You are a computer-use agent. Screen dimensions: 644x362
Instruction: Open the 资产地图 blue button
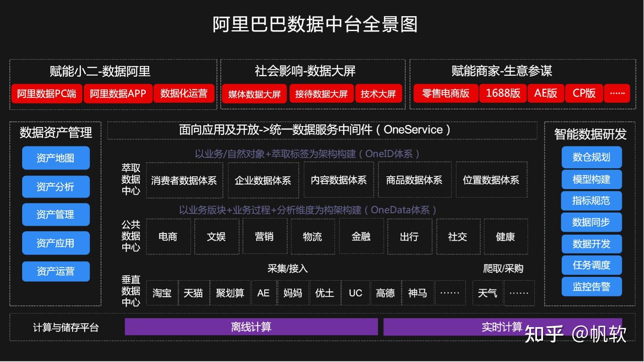pyautogui.click(x=56, y=158)
